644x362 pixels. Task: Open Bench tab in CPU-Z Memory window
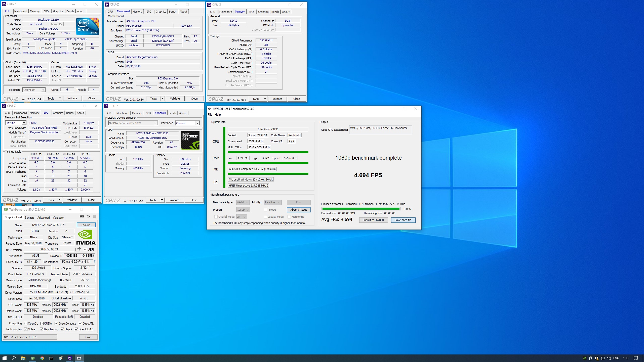[x=275, y=12]
